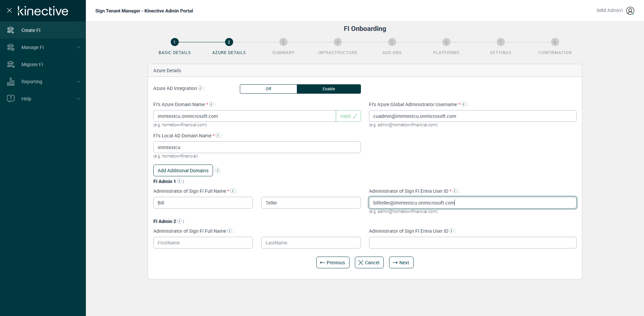Edit FI Admin 1 last name Teller
Image resolution: width=644 pixels, height=316 pixels.
311,203
